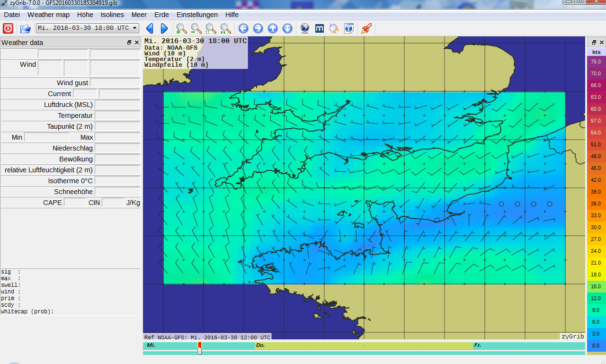This screenshot has width=606, height=364.
Task: Click the 75.0 kts color scale swatch
Action: [x=596, y=62]
